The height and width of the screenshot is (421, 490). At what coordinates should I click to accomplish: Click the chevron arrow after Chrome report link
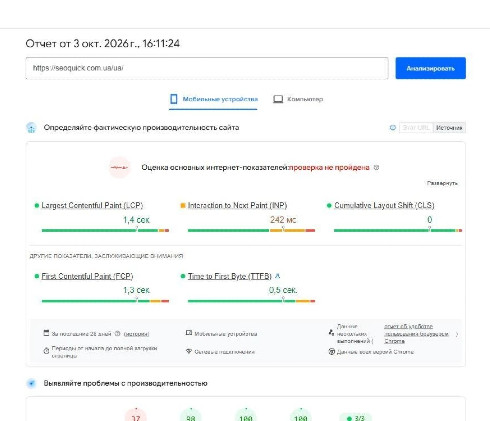(457, 334)
